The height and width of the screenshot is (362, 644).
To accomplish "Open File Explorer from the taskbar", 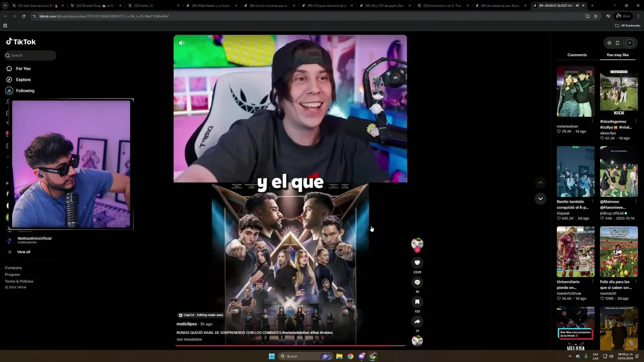I will pyautogui.click(x=340, y=356).
